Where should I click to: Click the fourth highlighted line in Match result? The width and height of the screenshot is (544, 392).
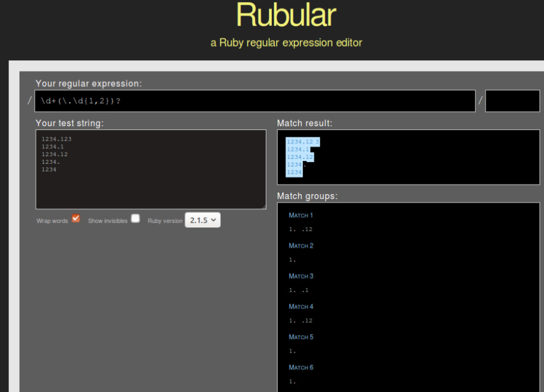point(294,165)
